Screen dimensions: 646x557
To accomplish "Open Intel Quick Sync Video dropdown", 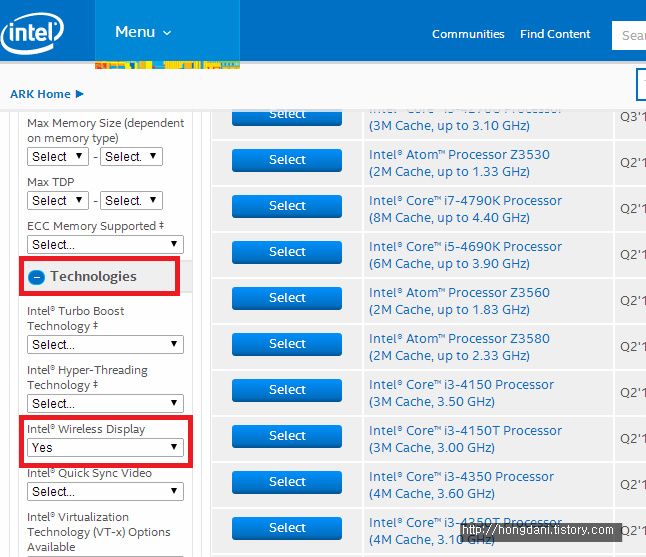I will click(x=105, y=491).
